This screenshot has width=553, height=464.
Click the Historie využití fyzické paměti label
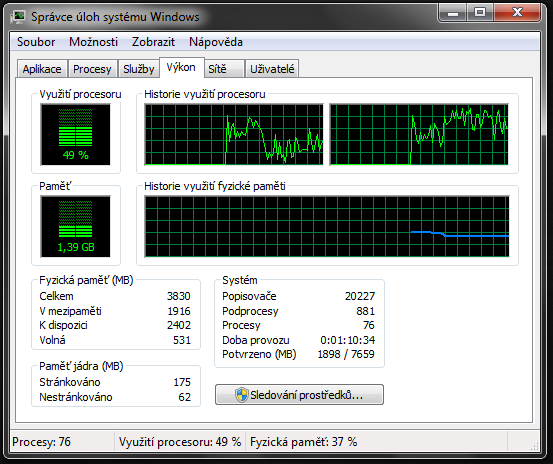(x=215, y=186)
